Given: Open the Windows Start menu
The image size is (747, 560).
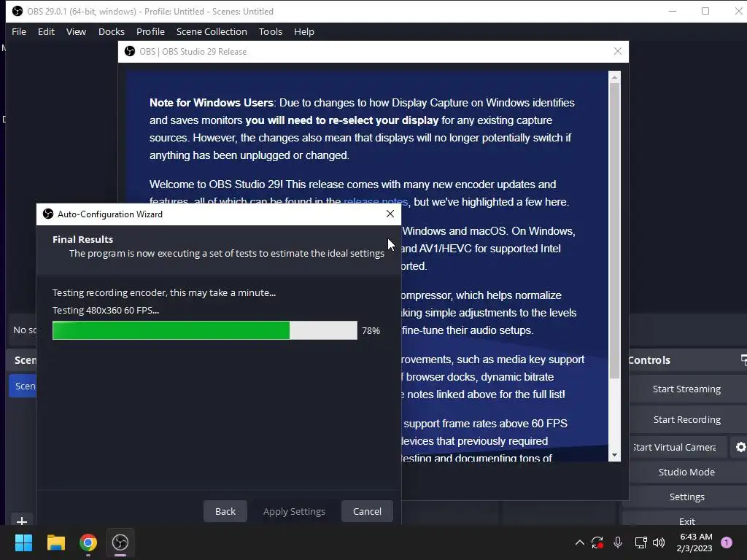Looking at the screenshot, I should click(x=23, y=542).
